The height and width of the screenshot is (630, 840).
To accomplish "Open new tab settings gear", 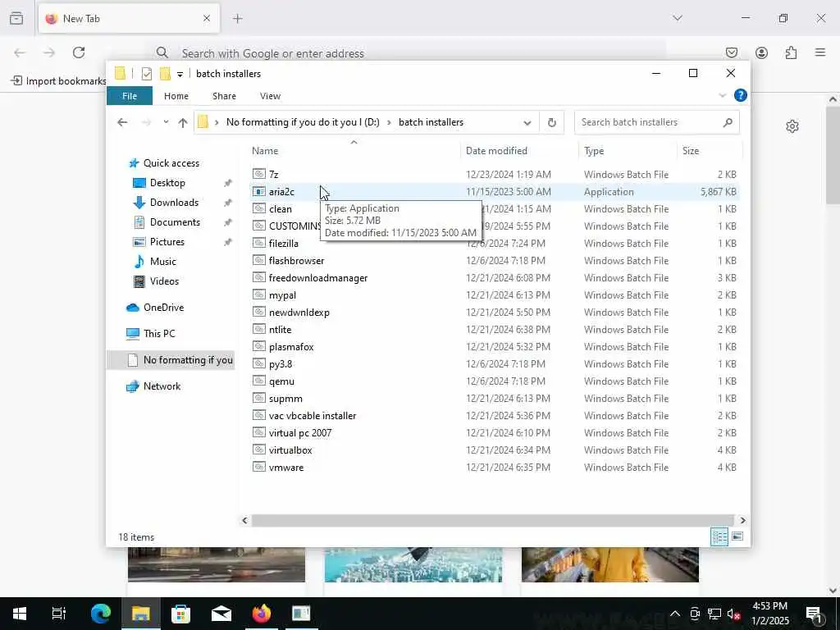I will [x=792, y=126].
